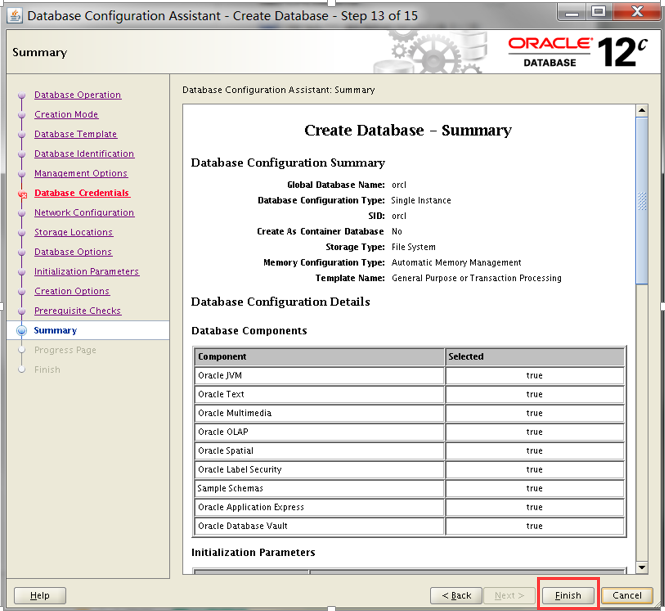Screen dimensions: 665x611
Task: Click the scrollbar down arrow
Action: coord(642,567)
